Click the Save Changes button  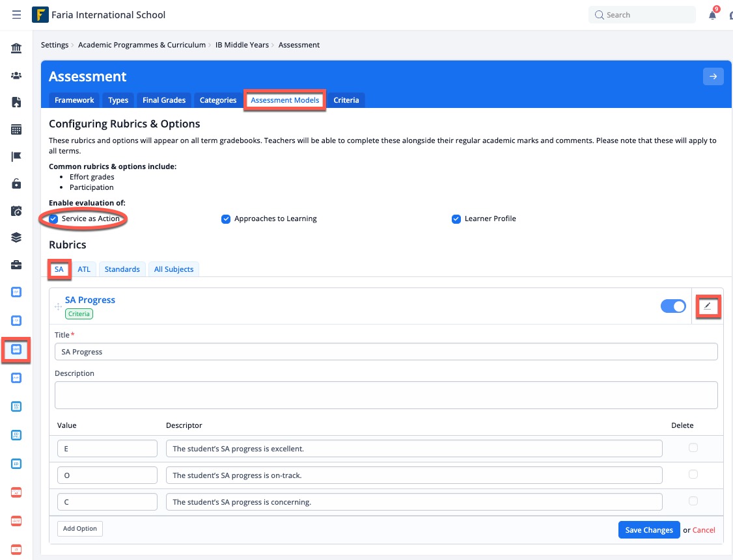(648, 530)
